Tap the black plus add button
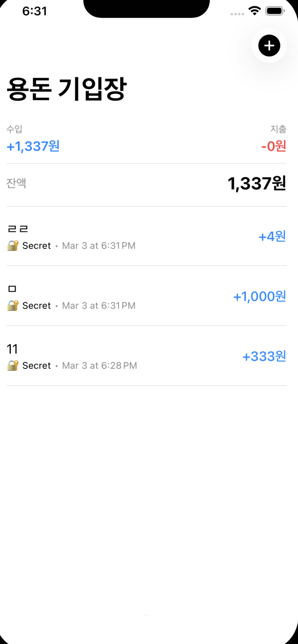The width and height of the screenshot is (298, 644). coord(269,45)
